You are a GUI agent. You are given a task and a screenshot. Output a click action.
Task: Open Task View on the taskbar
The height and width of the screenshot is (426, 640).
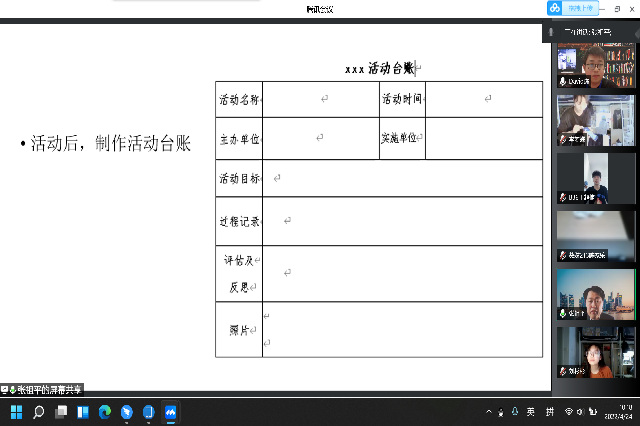pyautogui.click(x=61, y=412)
